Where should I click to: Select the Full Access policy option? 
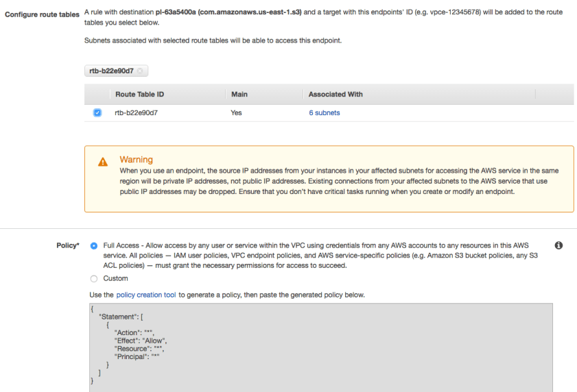(x=94, y=245)
